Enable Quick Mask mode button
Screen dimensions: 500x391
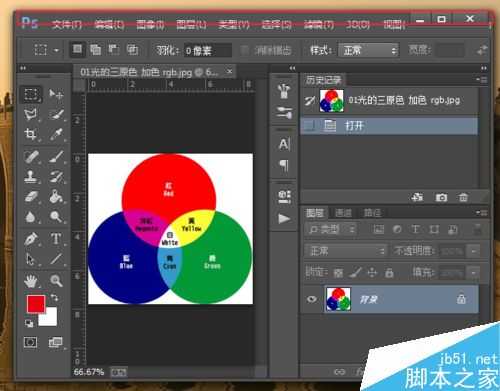click(30, 342)
